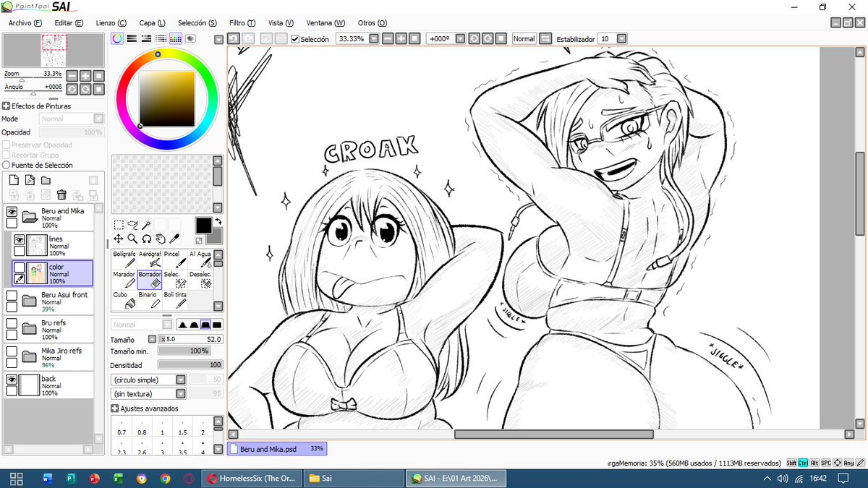The width and height of the screenshot is (868, 488).
Task: Create a new layer folder
Action: click(46, 180)
